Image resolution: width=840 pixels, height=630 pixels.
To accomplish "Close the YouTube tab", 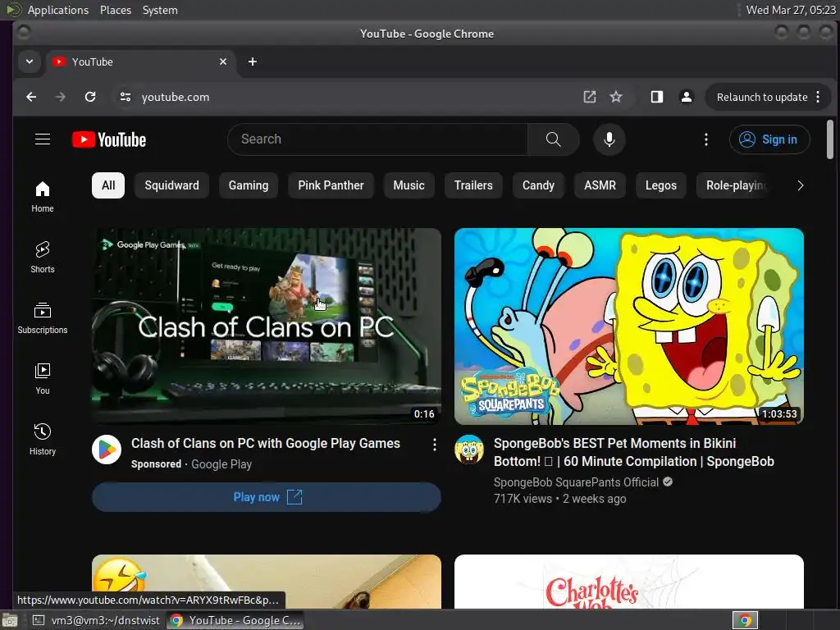I will (x=223, y=62).
